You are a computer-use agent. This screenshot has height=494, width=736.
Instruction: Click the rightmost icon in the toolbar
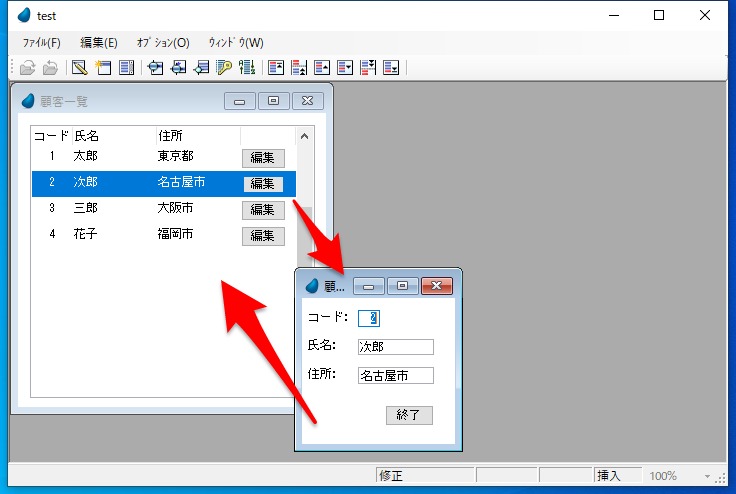click(391, 68)
